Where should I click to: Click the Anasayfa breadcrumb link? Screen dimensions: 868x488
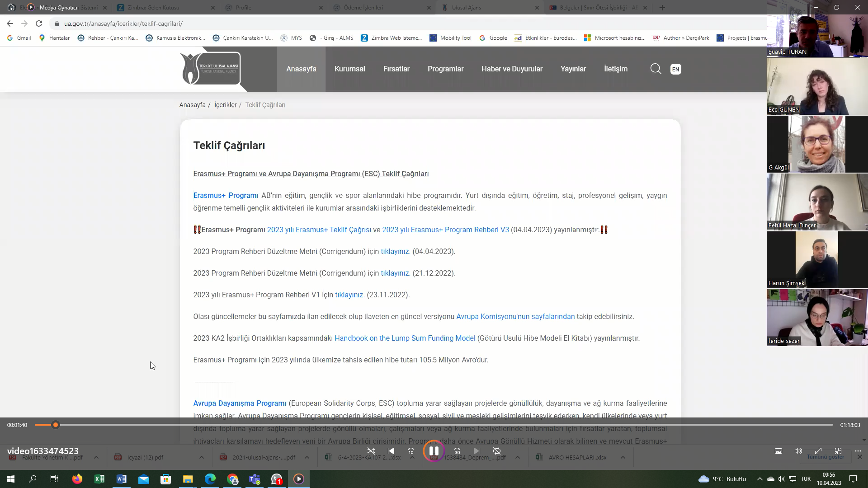192,105
